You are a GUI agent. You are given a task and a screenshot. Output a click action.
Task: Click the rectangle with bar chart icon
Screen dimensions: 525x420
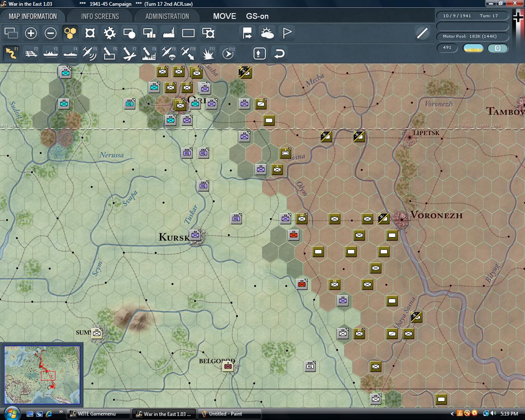pos(149,33)
